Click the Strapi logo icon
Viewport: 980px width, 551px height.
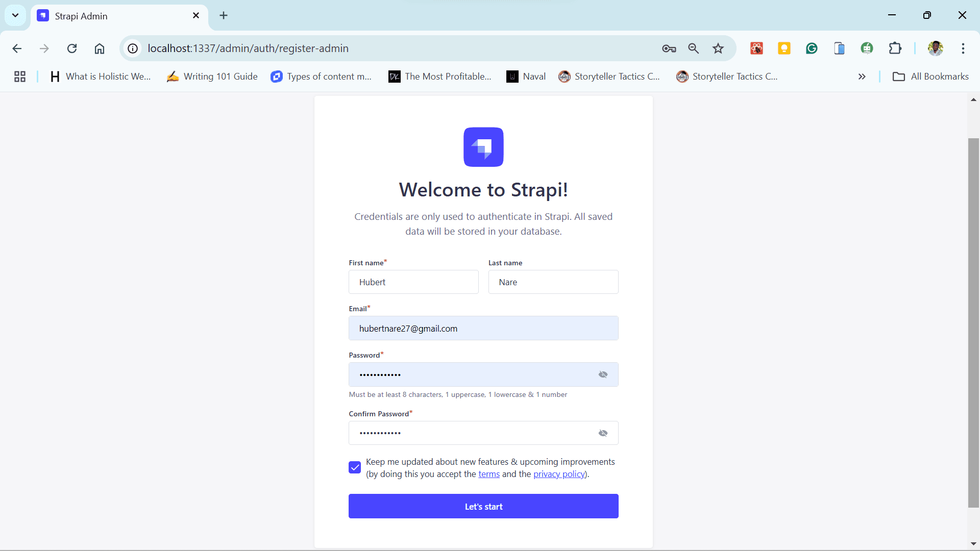[483, 147]
